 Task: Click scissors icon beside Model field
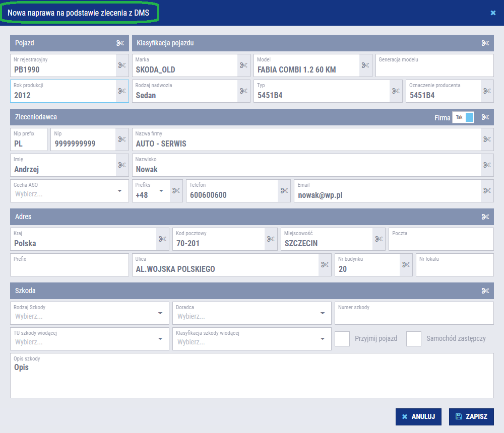366,65
